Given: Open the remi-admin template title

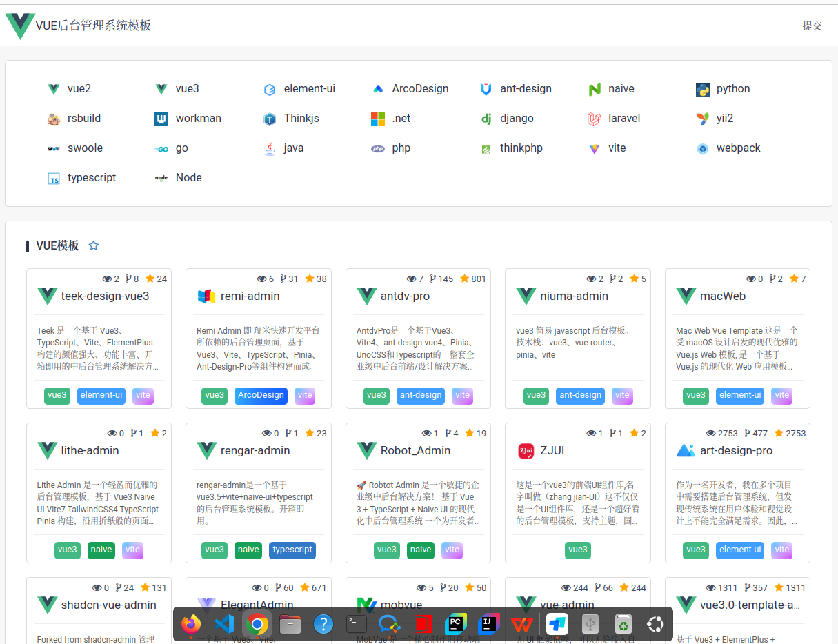Looking at the screenshot, I should click(x=250, y=296).
